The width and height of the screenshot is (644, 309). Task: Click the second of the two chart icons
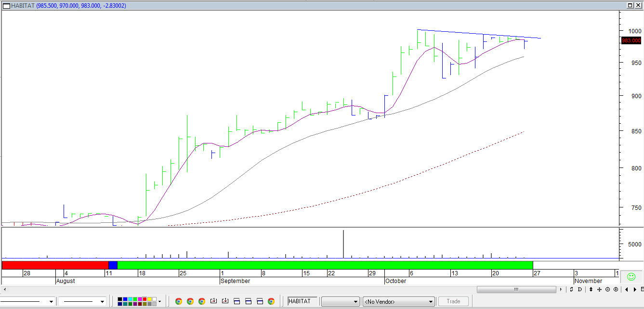point(225,301)
